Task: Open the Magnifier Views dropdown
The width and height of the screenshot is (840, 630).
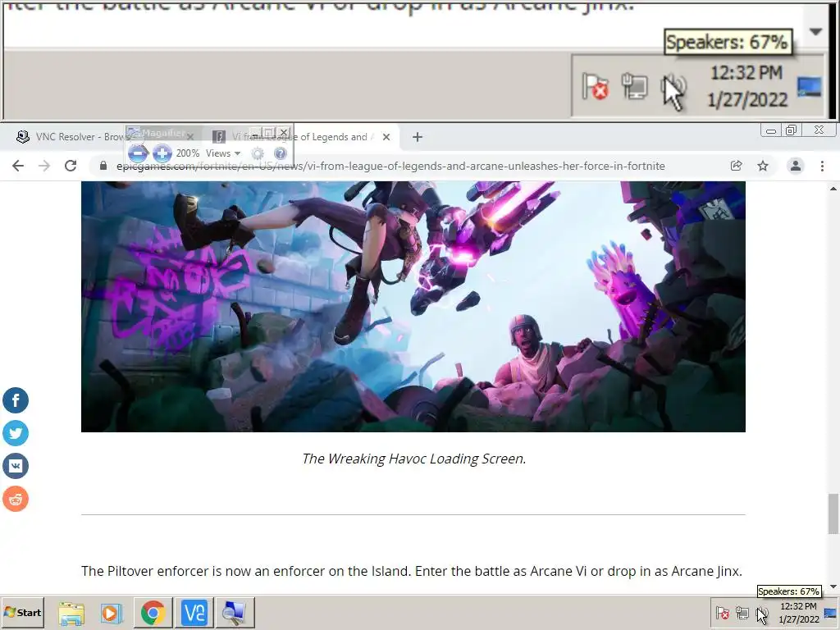Action: coord(223,153)
